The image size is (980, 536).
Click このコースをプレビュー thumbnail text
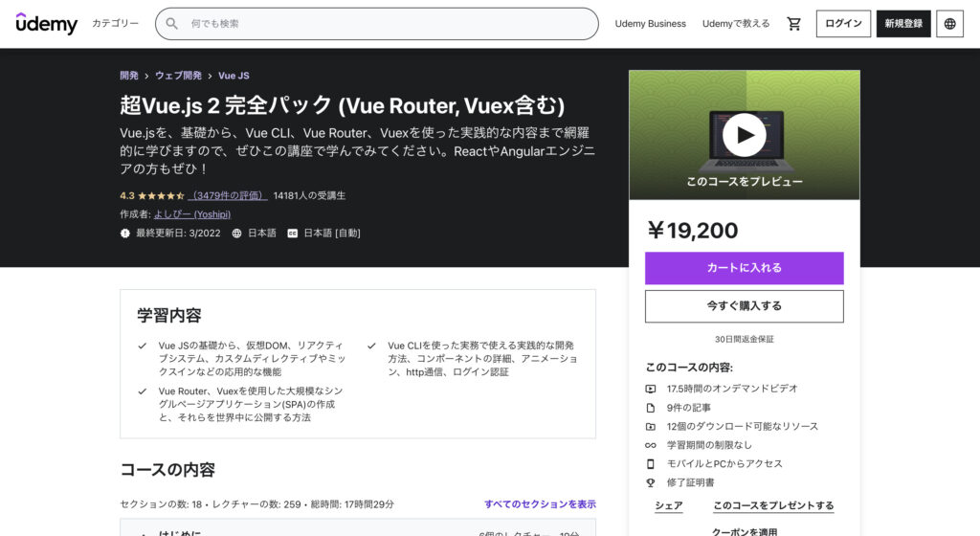tap(744, 181)
